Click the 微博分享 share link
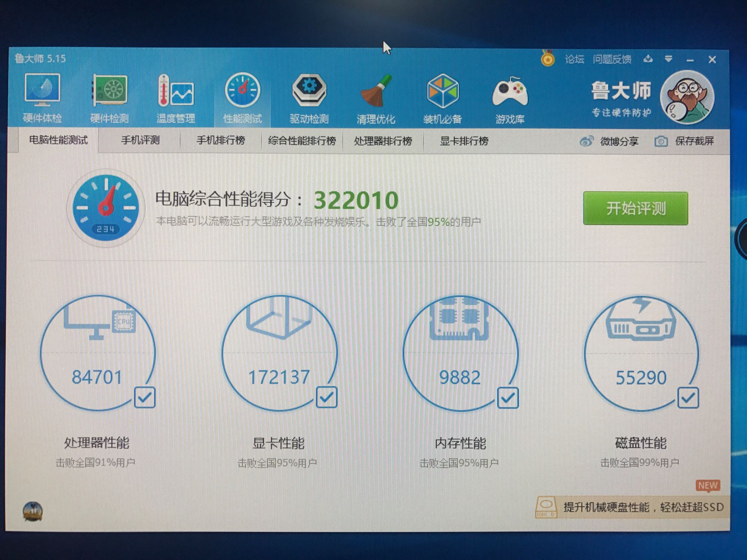The image size is (747, 560). point(619,141)
